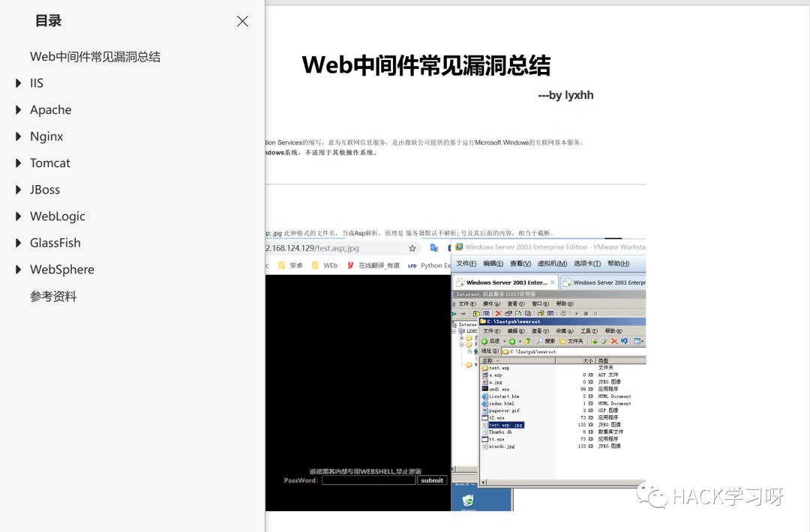The height and width of the screenshot is (532, 810).
Task: Click the red delete X in Explorer toolbar
Action: (614, 341)
